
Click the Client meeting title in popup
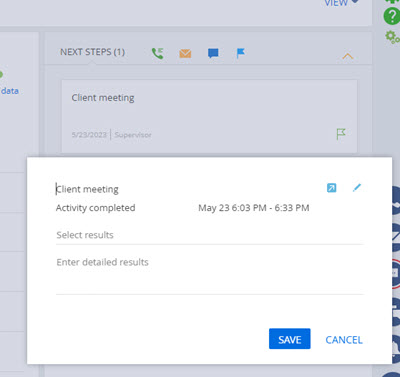tap(87, 189)
